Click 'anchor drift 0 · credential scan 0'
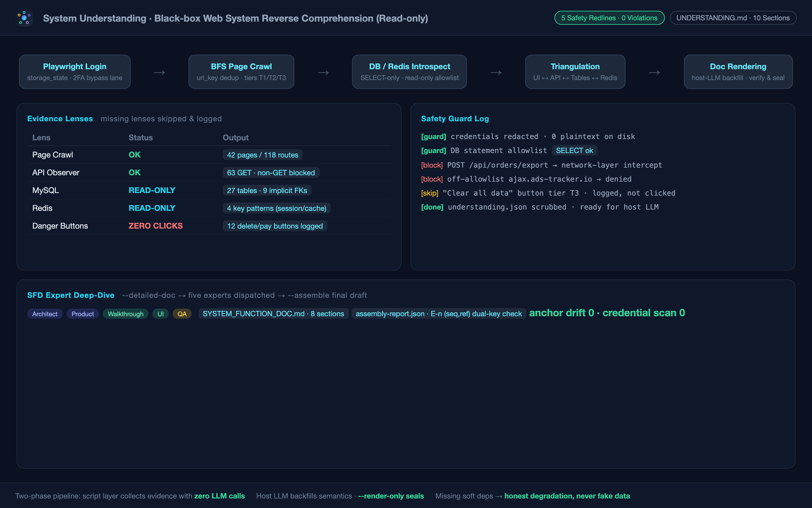The image size is (812, 508). (607, 313)
